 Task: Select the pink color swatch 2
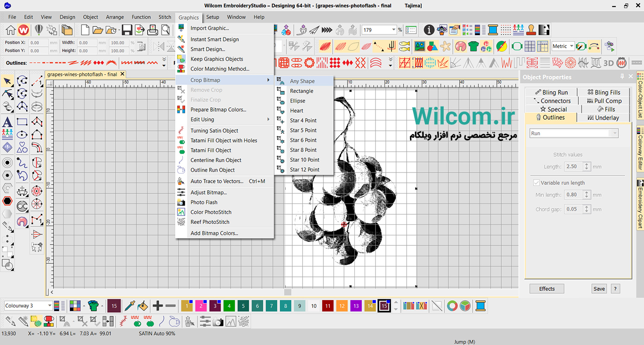[201, 306]
